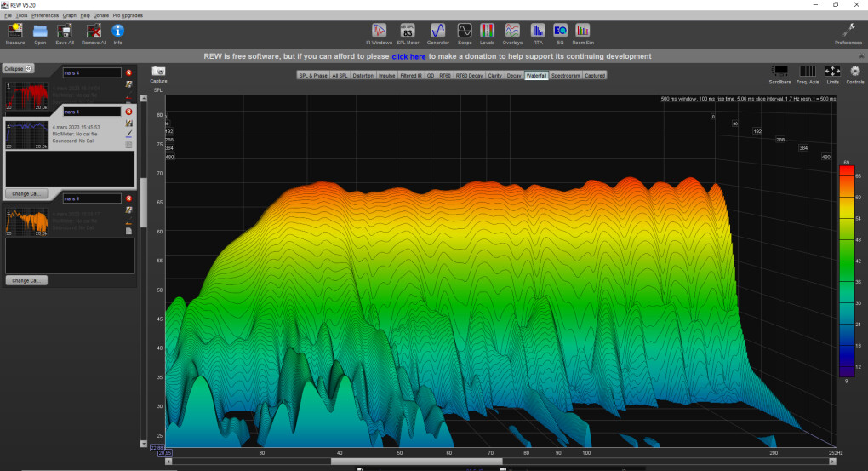Open the Tools menu
This screenshot has height=471, width=868.
click(x=21, y=15)
